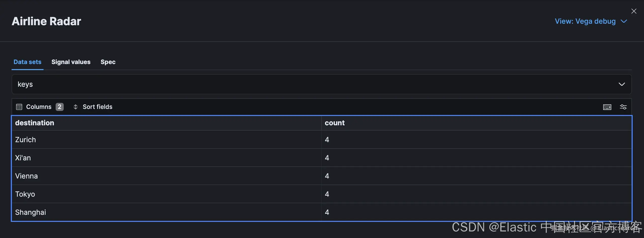Click the count cell in Zurich row
This screenshot has height=238, width=644.
pos(327,140)
